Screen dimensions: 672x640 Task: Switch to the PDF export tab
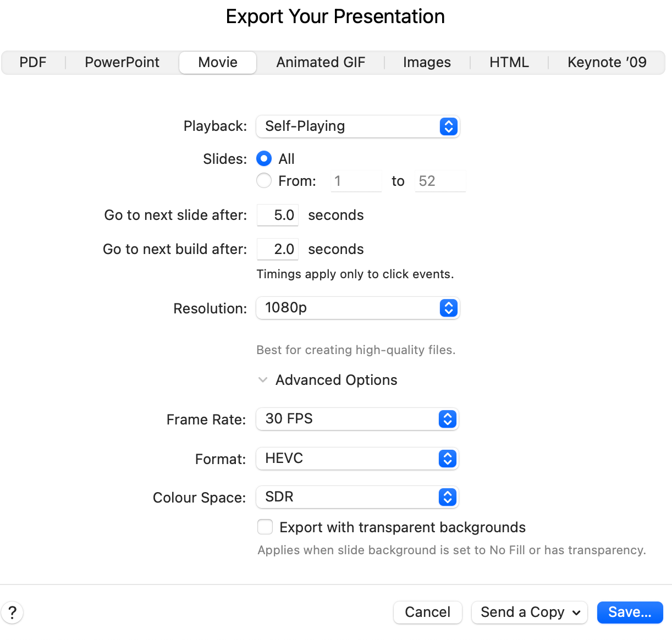coord(33,63)
